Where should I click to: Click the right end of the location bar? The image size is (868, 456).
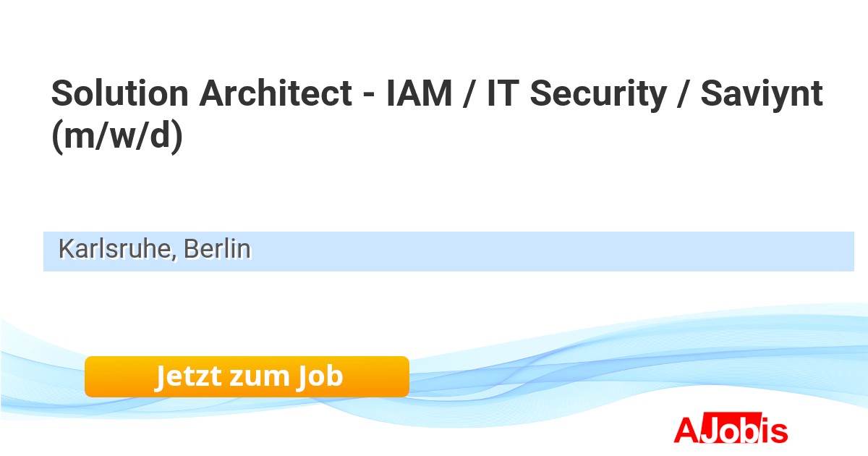click(x=843, y=251)
